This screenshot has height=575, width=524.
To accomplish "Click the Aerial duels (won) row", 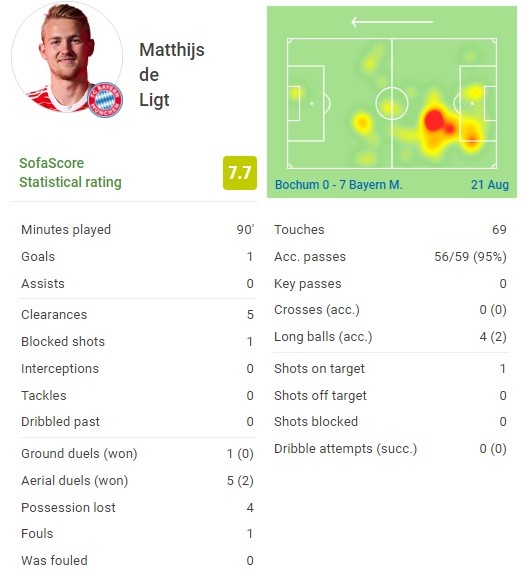I will pos(137,481).
